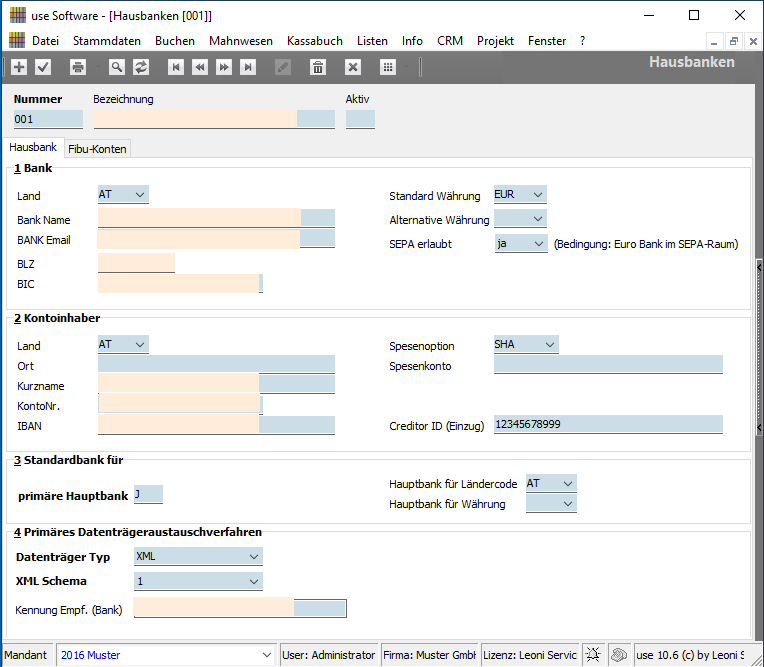This screenshot has width=764, height=667.
Task: Click the refresh arrows icon
Action: [x=141, y=67]
